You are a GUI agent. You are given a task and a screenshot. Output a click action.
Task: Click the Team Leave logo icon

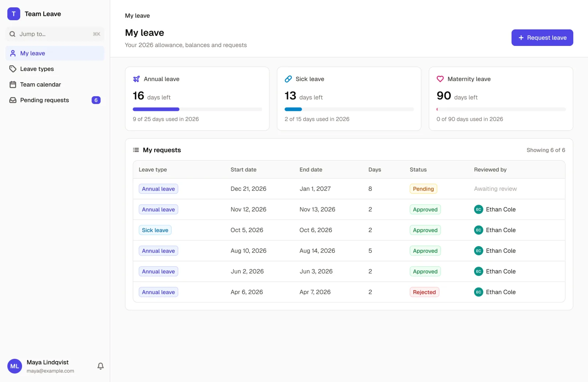(x=14, y=14)
